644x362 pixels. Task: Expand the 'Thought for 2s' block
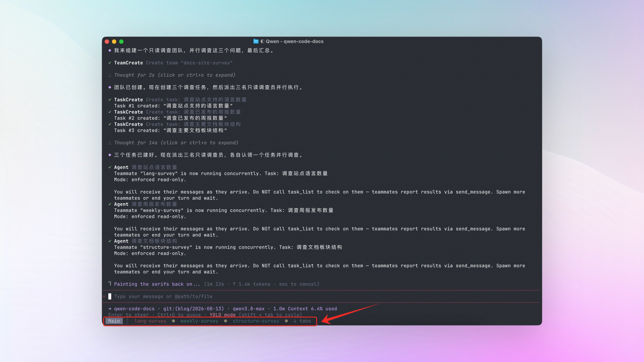174,75
